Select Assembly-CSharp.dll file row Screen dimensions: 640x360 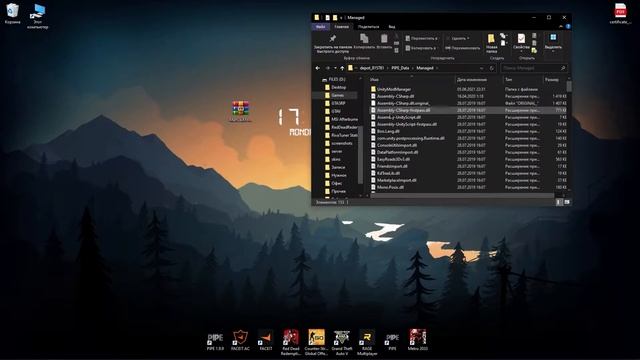[469, 96]
